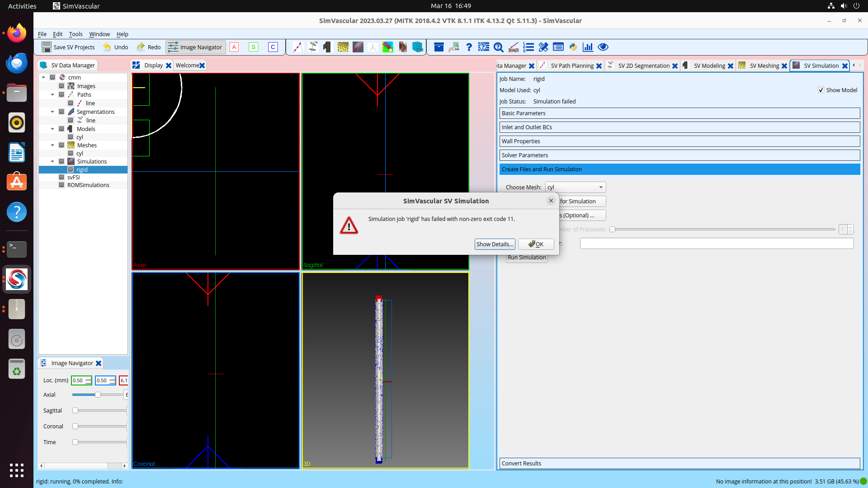Open Firefox from the dock
This screenshot has height=488, width=868.
point(17,33)
